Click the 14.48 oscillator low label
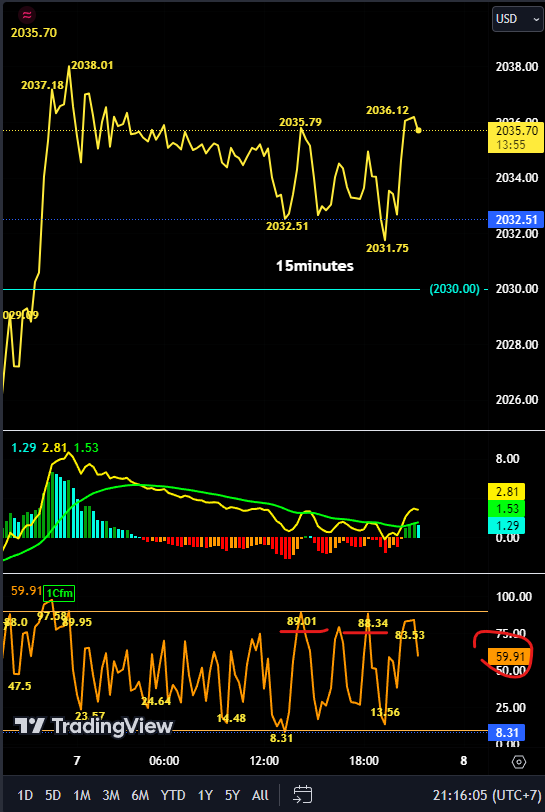 pyautogui.click(x=231, y=718)
